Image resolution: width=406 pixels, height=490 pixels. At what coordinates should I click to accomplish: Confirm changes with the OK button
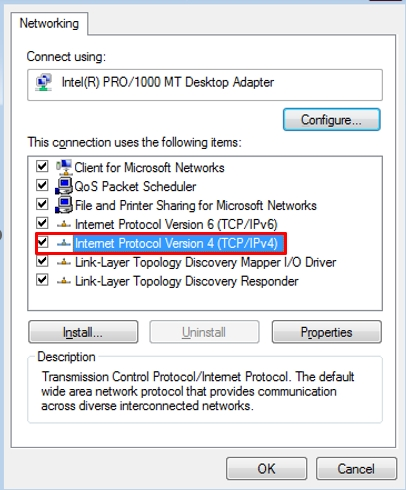[x=266, y=469]
